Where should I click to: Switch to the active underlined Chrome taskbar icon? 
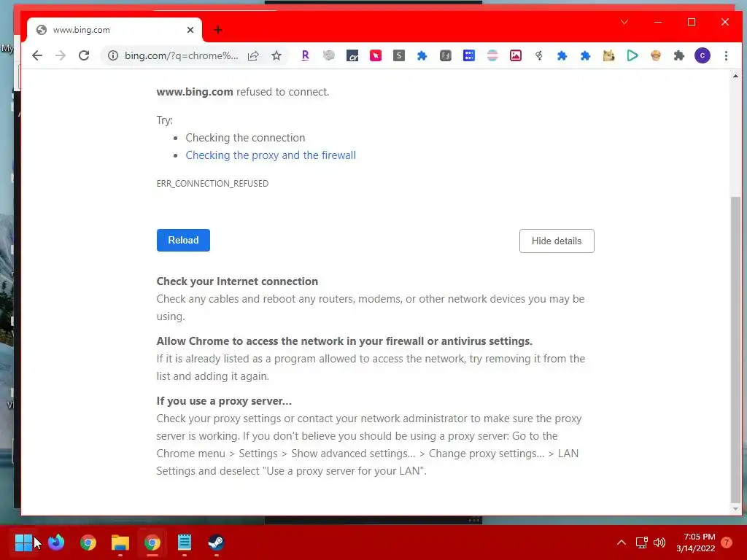pyautogui.click(x=152, y=542)
